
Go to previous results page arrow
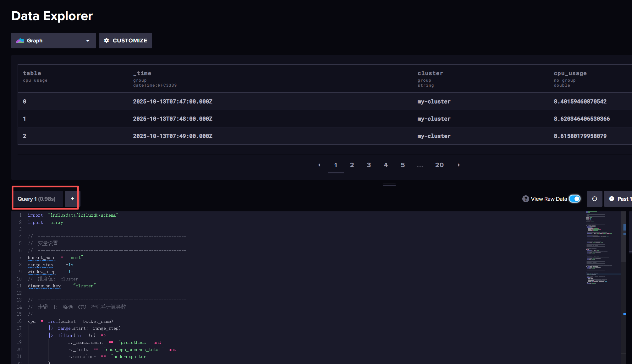[x=319, y=165]
